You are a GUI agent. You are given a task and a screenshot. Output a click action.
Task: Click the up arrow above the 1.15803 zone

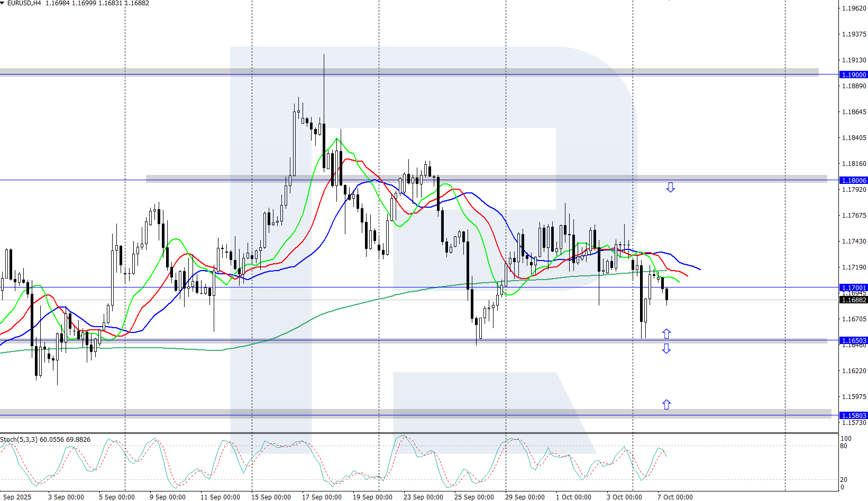666,404
